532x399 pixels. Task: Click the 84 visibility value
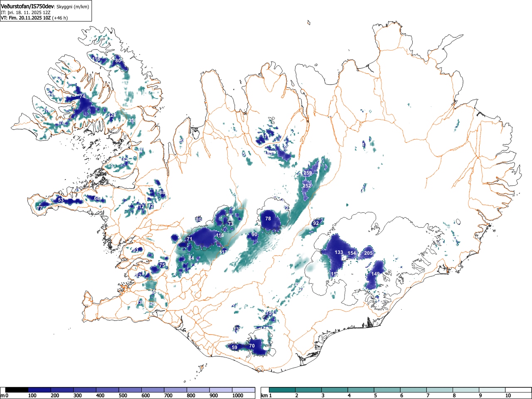point(191,258)
